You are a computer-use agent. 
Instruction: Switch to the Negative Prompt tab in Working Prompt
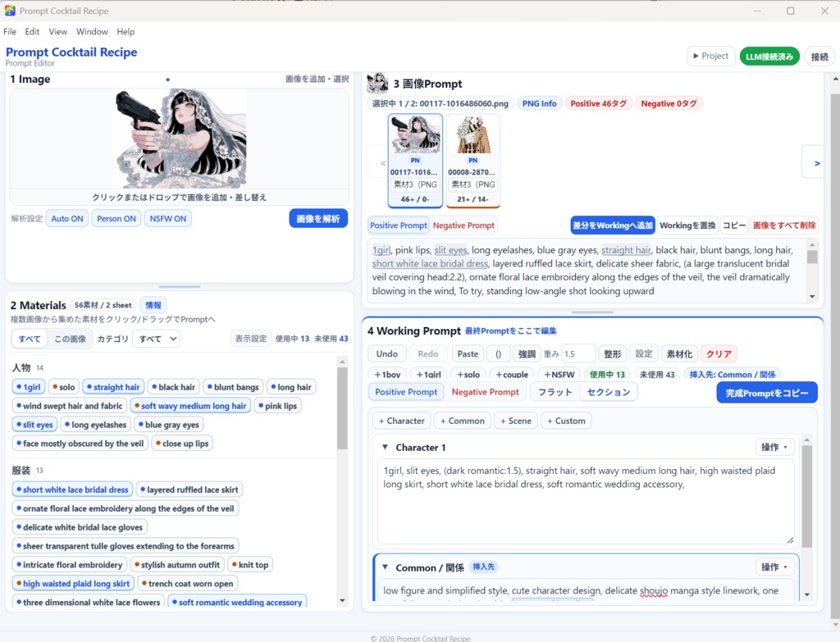[x=485, y=392]
